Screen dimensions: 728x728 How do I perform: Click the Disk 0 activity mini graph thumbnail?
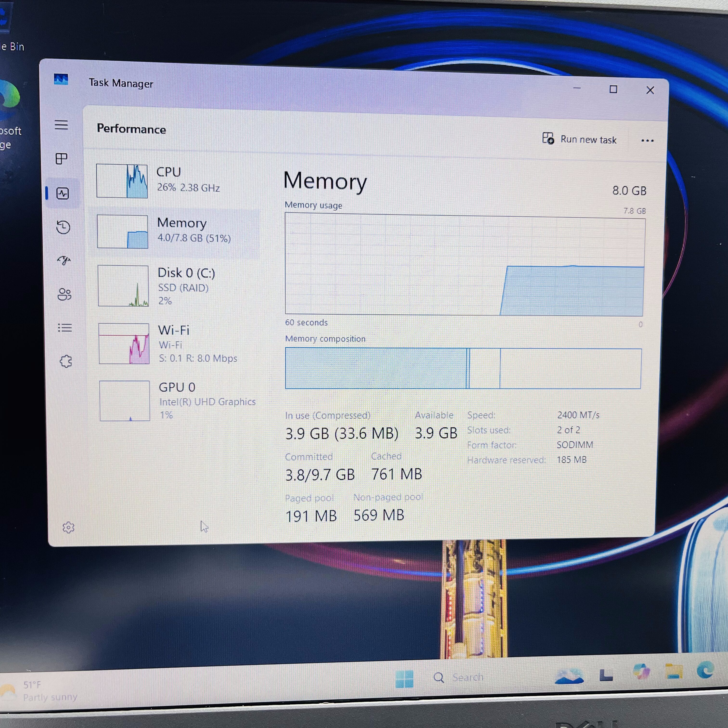[x=123, y=286]
